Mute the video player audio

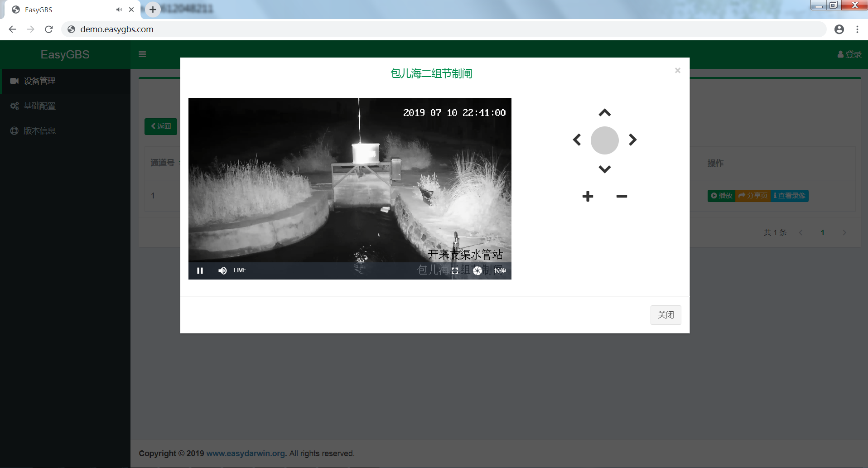click(222, 270)
